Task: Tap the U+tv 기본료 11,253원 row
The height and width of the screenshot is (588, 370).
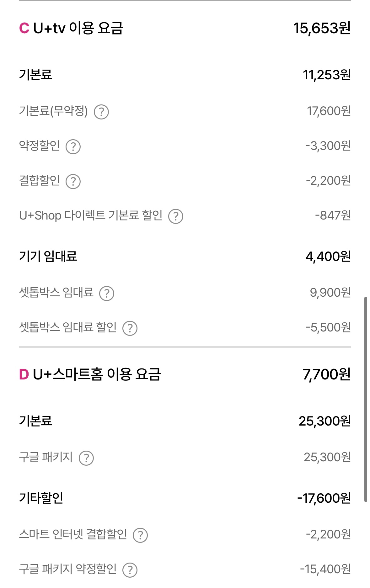Action: 185,75
